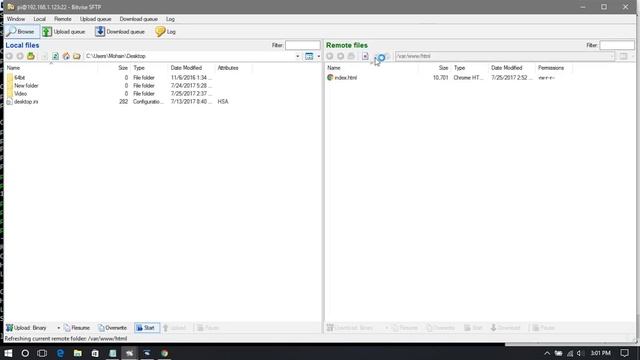Launch Microsoft Edge from the taskbar
This screenshot has height=360, width=640.
(x=60, y=353)
